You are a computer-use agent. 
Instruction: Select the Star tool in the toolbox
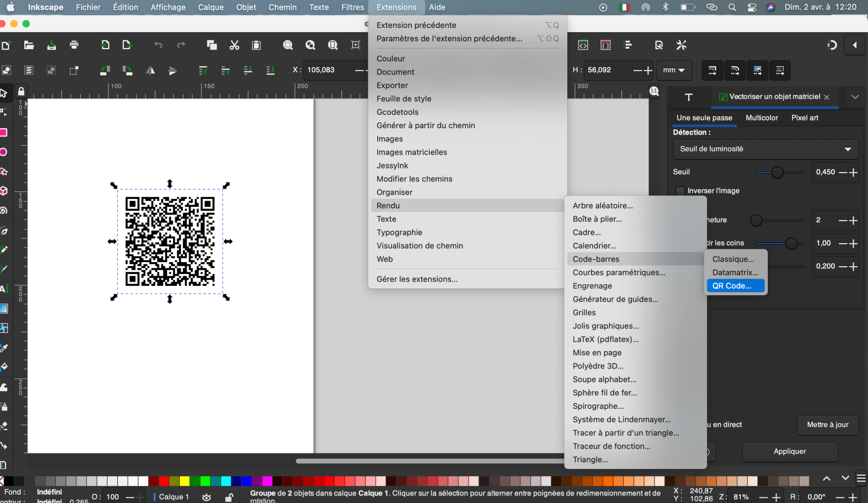(4, 172)
